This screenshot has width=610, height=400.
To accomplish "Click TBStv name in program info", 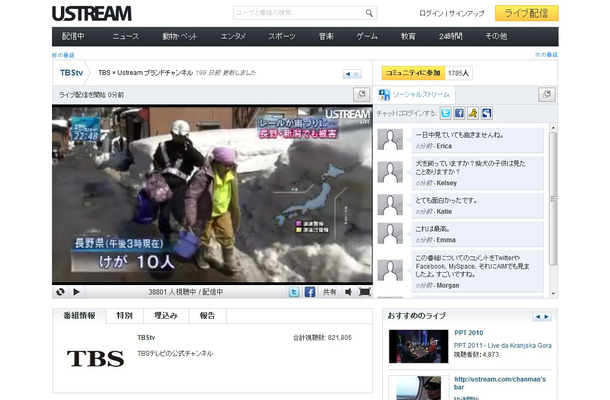I will click(x=146, y=337).
